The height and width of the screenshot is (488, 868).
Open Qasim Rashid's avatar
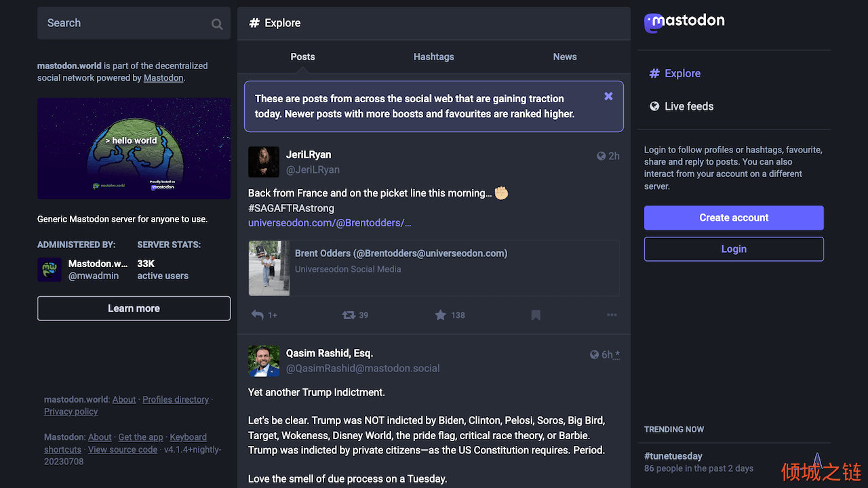point(264,361)
